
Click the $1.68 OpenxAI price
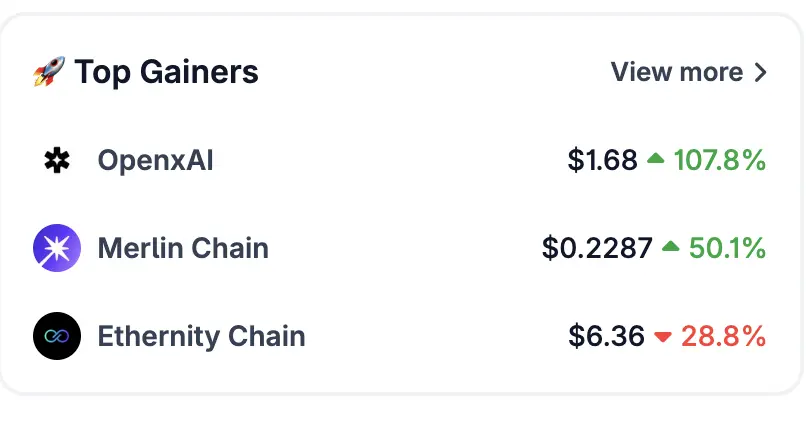pos(602,160)
